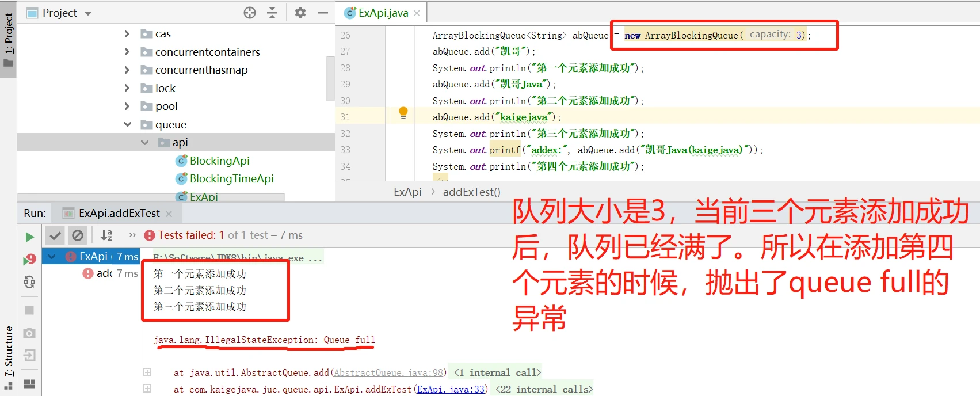The width and height of the screenshot is (980, 396).
Task: Hide the Project panel with minus icon
Action: click(x=323, y=13)
